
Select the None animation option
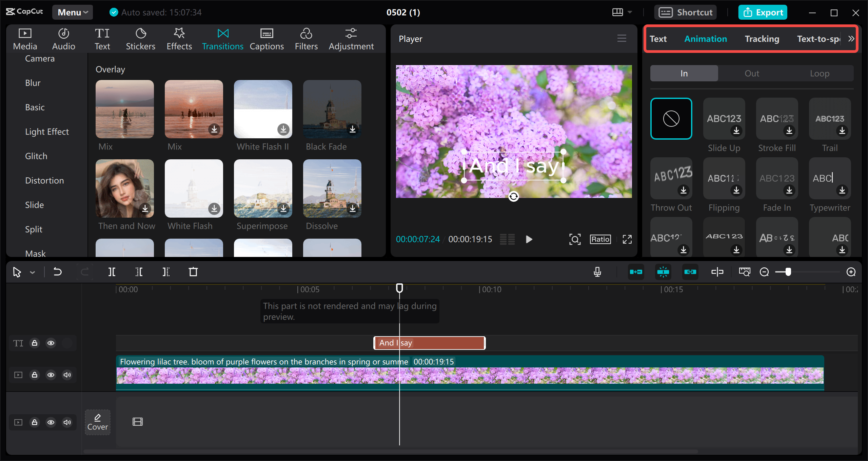coord(671,119)
